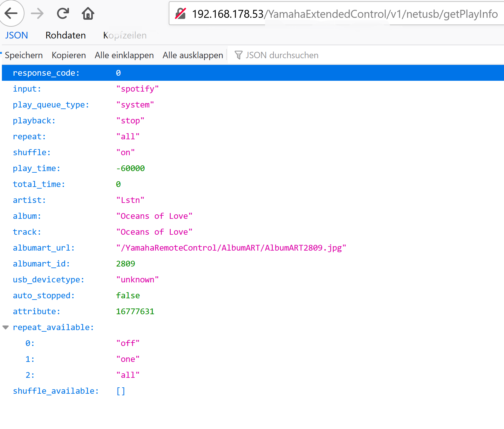Select the playback row value "stop"
504x429 pixels.
(130, 121)
